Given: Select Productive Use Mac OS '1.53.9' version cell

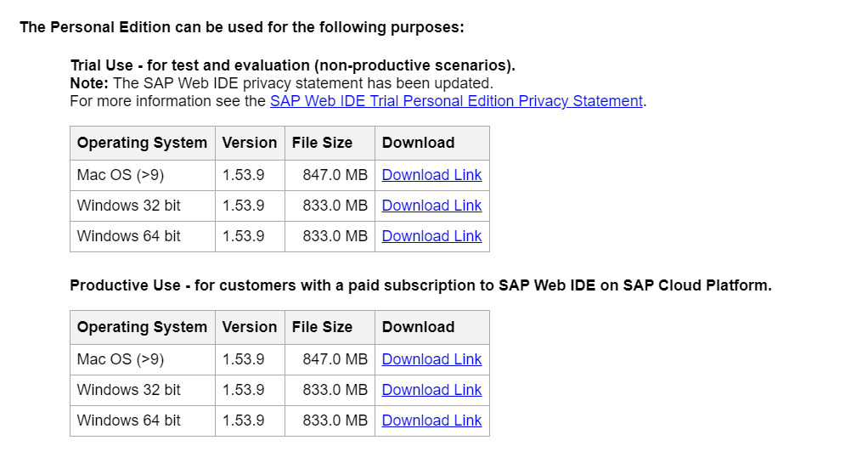Looking at the screenshot, I should pos(250,359).
